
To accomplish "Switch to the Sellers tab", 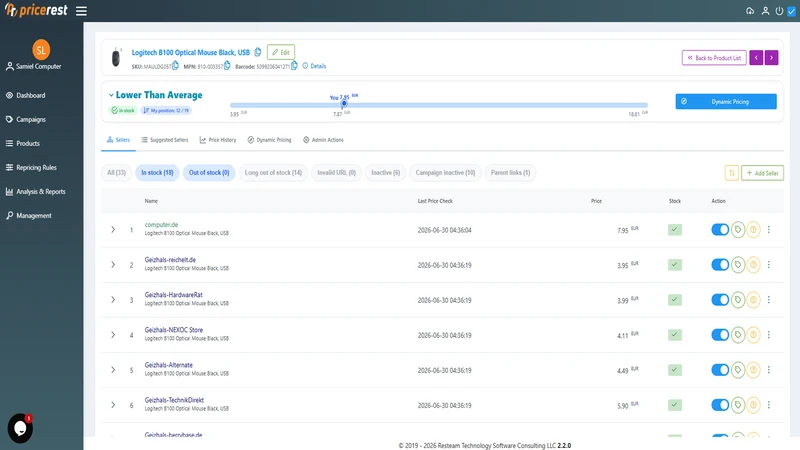I will click(x=118, y=140).
